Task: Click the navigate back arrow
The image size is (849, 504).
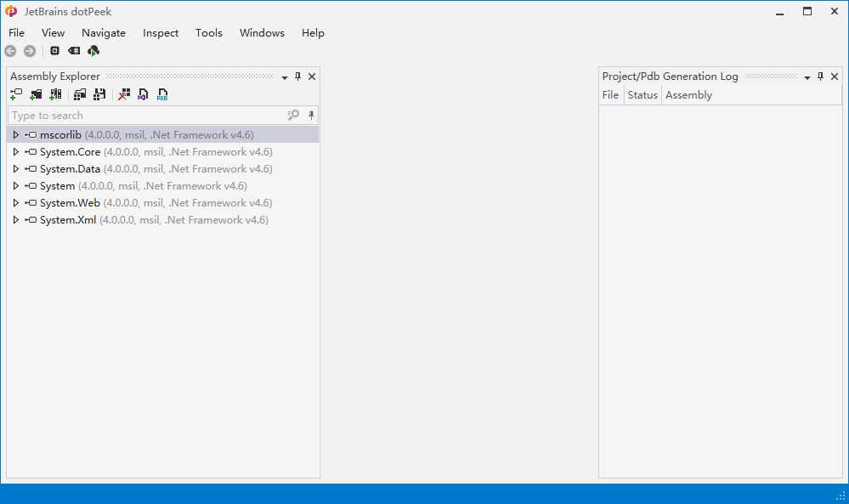Action: click(x=10, y=51)
